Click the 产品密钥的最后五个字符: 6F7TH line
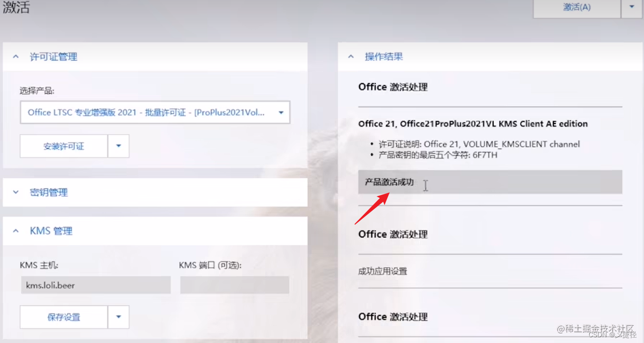The height and width of the screenshot is (343, 644). [438, 155]
